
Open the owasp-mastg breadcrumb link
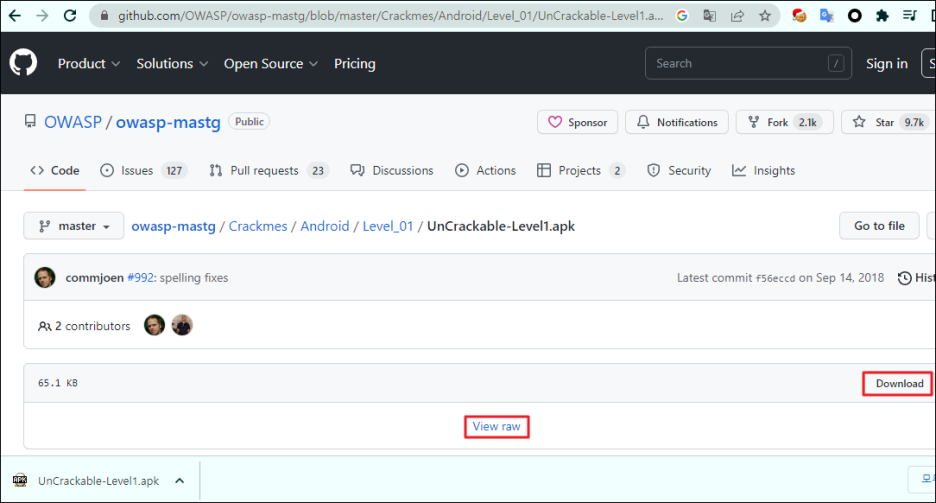pos(173,226)
